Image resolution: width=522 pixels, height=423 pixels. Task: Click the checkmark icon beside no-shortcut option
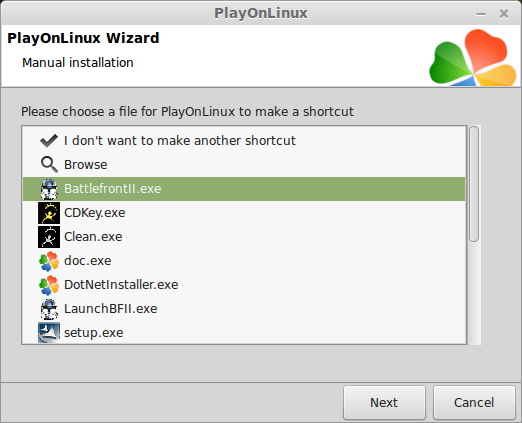[49, 141]
